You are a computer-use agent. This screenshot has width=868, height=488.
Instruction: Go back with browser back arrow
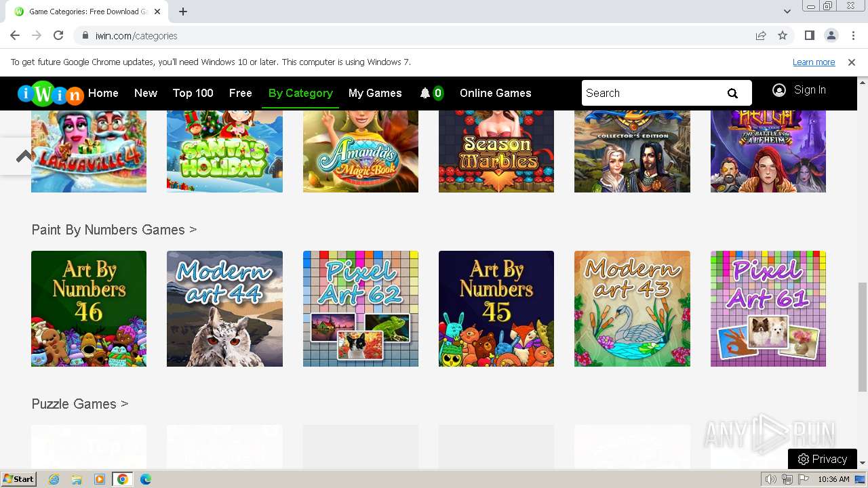point(15,35)
